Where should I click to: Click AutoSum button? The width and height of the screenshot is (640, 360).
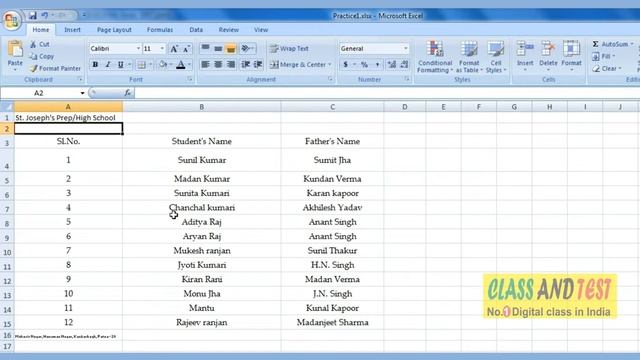coord(610,44)
